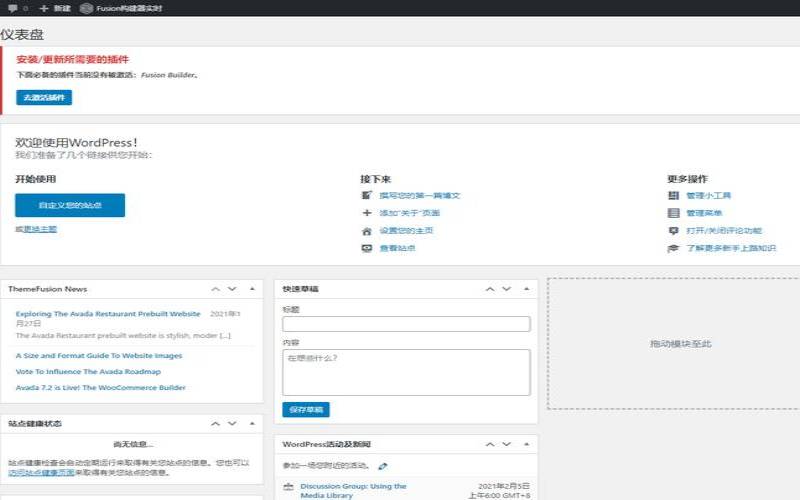Click the pencil icon to edit event location
This screenshot has height=500, width=800.
(x=383, y=466)
